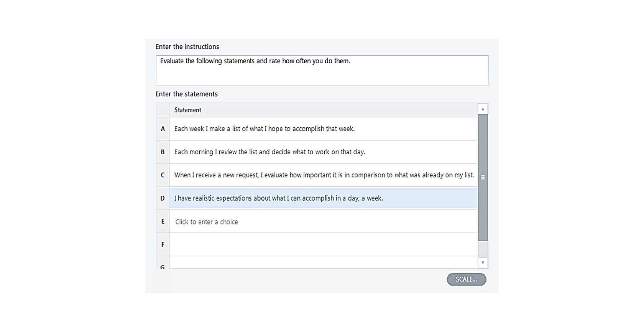Select statement B about reviewing list each morning

tap(324, 152)
